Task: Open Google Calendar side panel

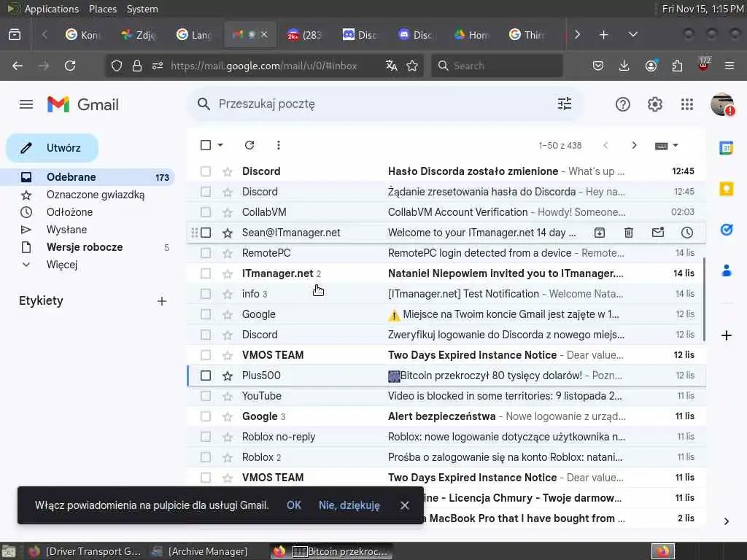Action: [727, 148]
